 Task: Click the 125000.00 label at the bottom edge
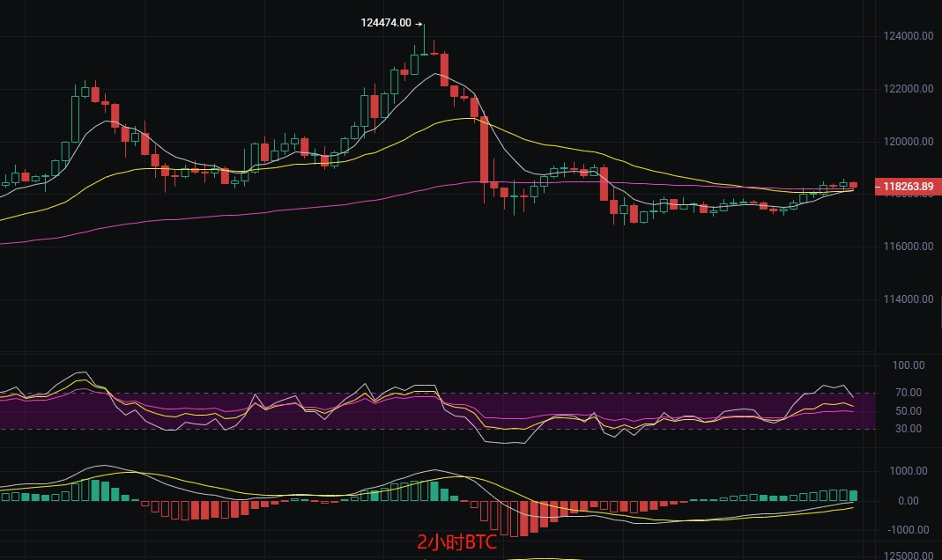(x=909, y=556)
